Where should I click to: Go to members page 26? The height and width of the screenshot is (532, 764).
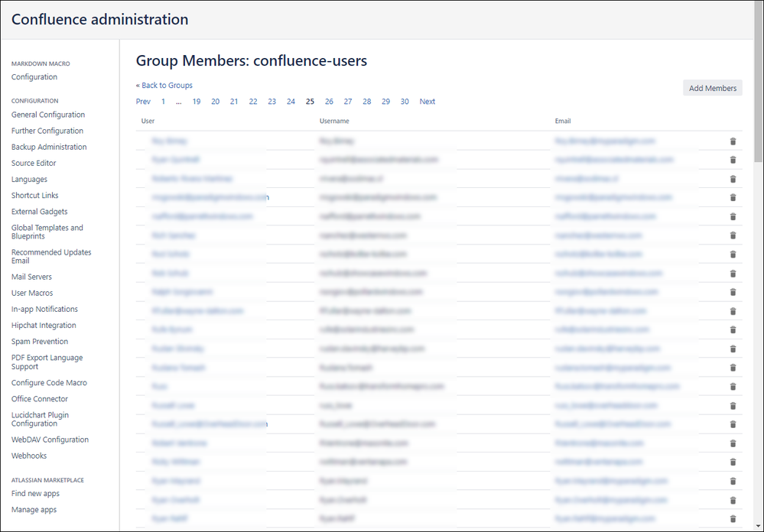point(330,102)
